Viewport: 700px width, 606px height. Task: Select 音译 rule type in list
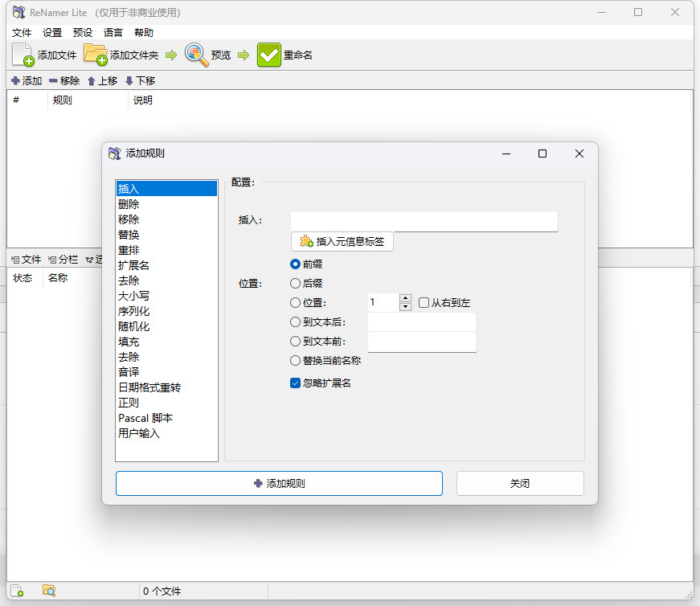(x=166, y=372)
